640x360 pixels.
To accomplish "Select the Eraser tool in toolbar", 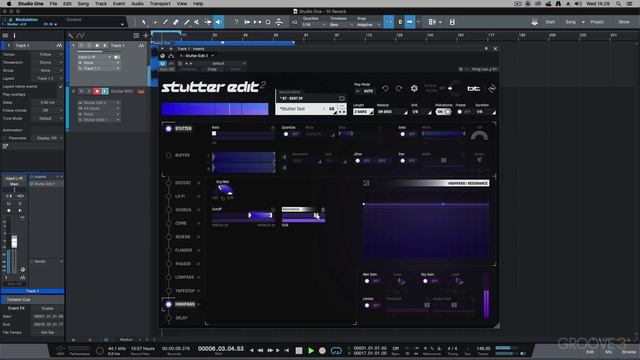I will click(x=176, y=22).
